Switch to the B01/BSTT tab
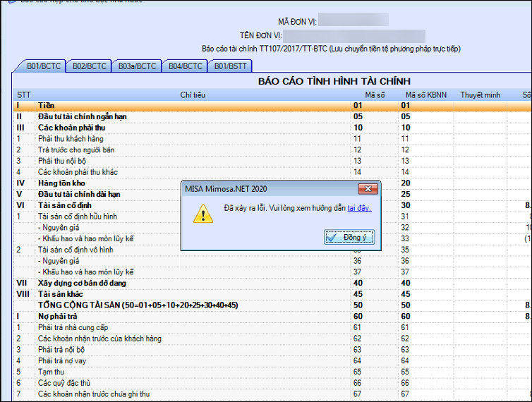532x402 pixels. 231,66
